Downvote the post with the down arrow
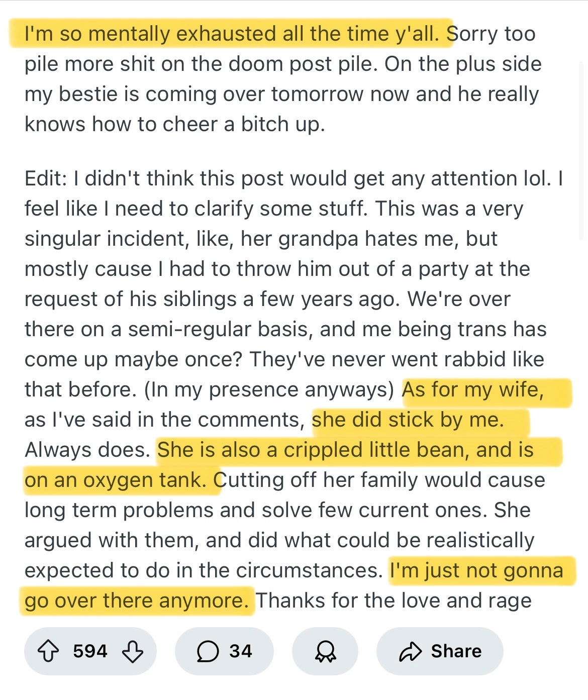This screenshot has height=700, width=588. pos(133,651)
